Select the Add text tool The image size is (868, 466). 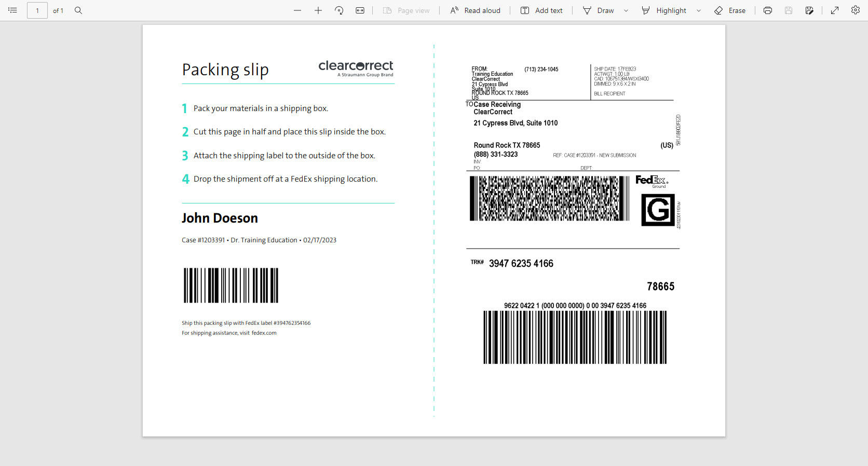[541, 10]
